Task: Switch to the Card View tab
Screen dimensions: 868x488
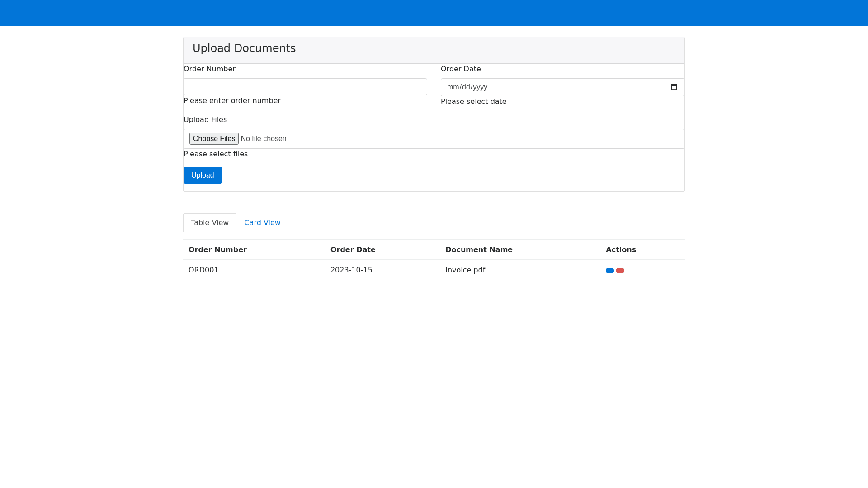Action: click(262, 223)
